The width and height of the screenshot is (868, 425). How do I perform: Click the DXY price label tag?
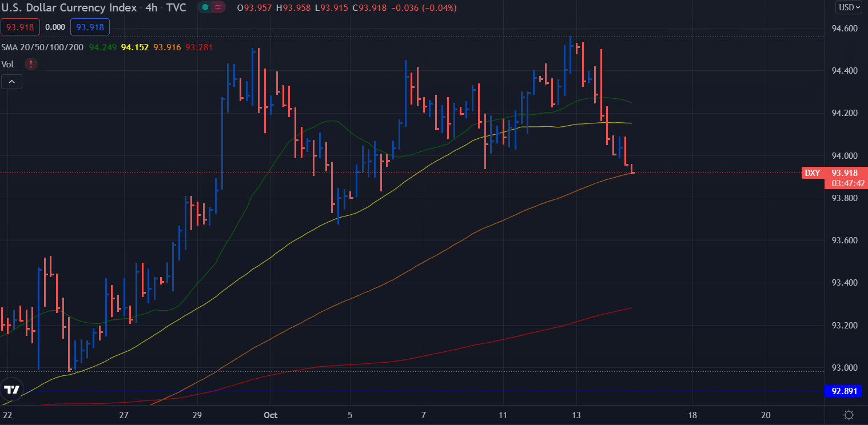[x=813, y=173]
